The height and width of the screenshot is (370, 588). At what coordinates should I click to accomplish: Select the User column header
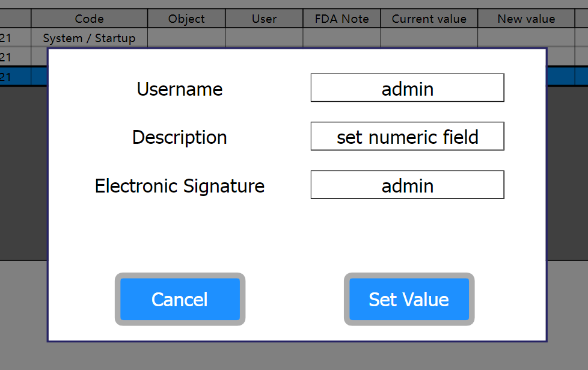pyautogui.click(x=264, y=19)
